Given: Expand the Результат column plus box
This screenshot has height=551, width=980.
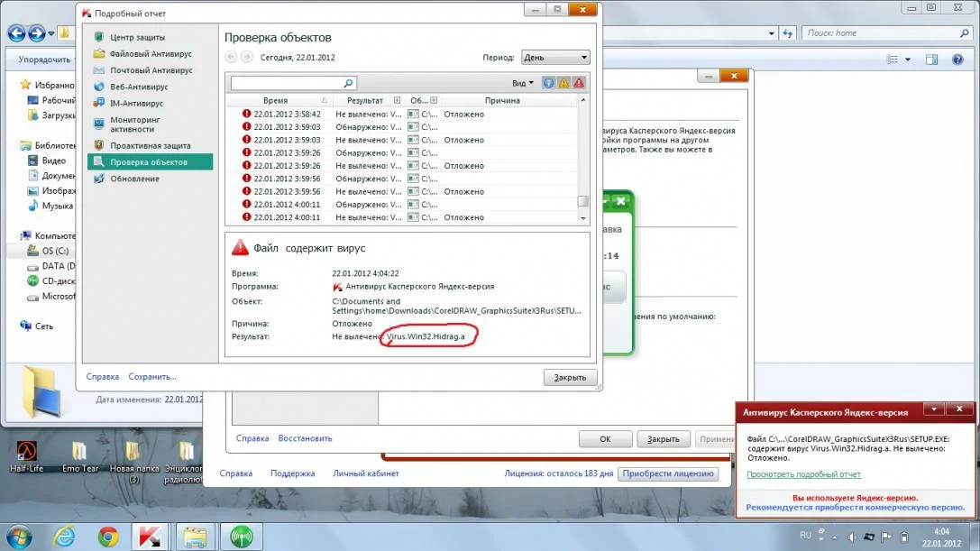Looking at the screenshot, I should [x=397, y=100].
